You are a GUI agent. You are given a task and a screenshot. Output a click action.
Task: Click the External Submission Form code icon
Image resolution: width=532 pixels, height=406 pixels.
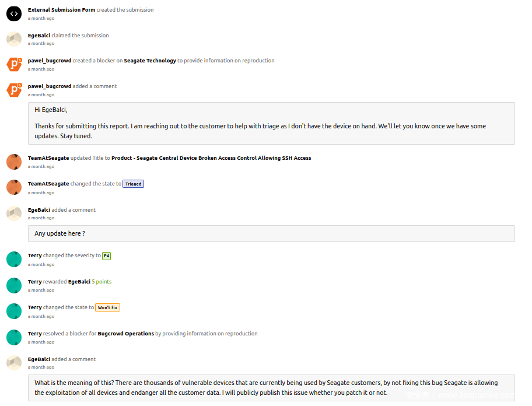click(14, 13)
